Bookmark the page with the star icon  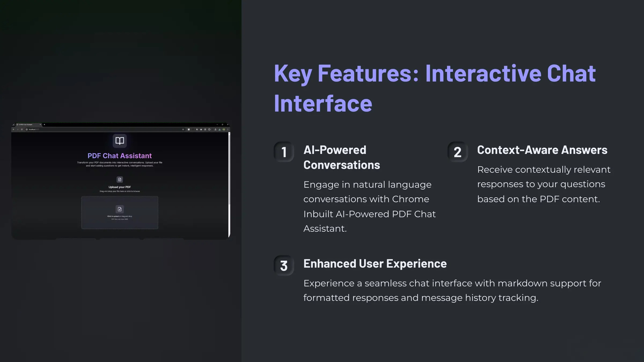(183, 130)
